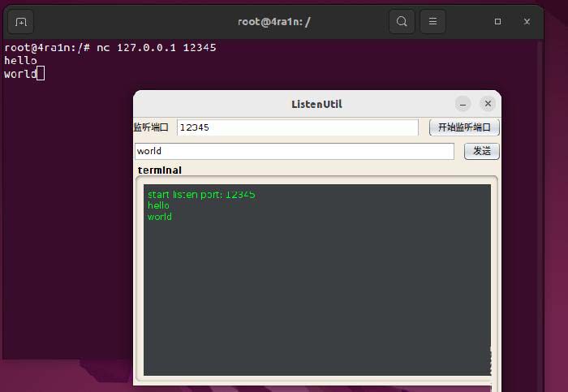Minimize the ListenUtil window
Viewport: 568px width, 392px height.
point(463,104)
